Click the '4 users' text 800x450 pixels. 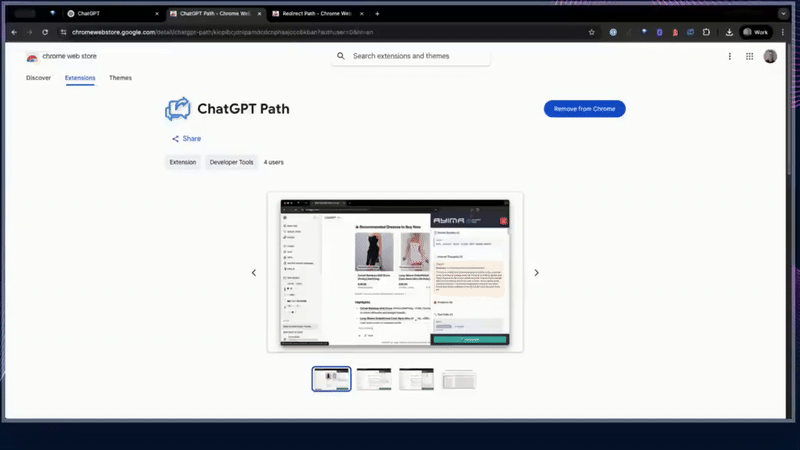[x=273, y=162]
